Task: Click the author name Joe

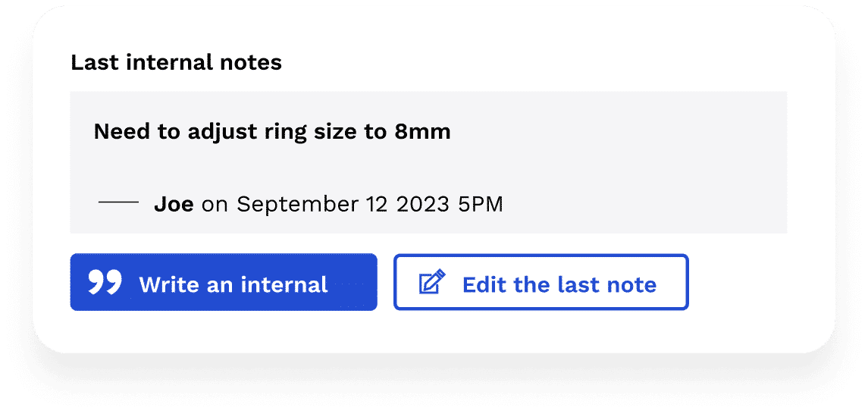Action: pos(174,204)
